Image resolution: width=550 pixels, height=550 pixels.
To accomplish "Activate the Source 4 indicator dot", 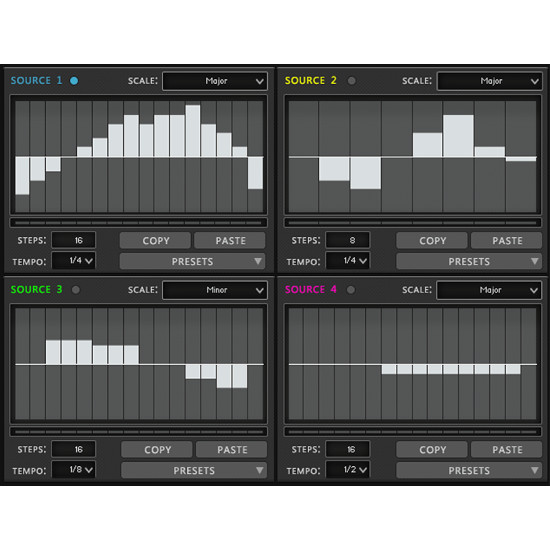I will (350, 290).
